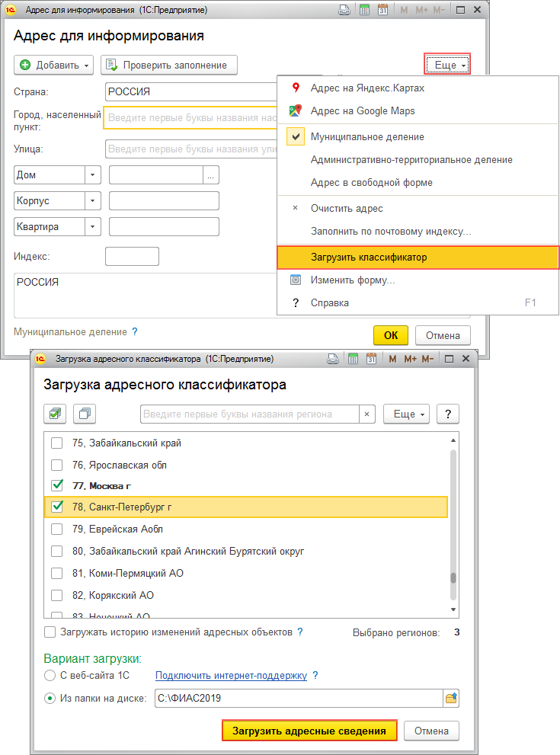Click calculator icon in Адрес для информирования titlebar
Image resolution: width=560 pixels, height=755 pixels.
tap(364, 10)
